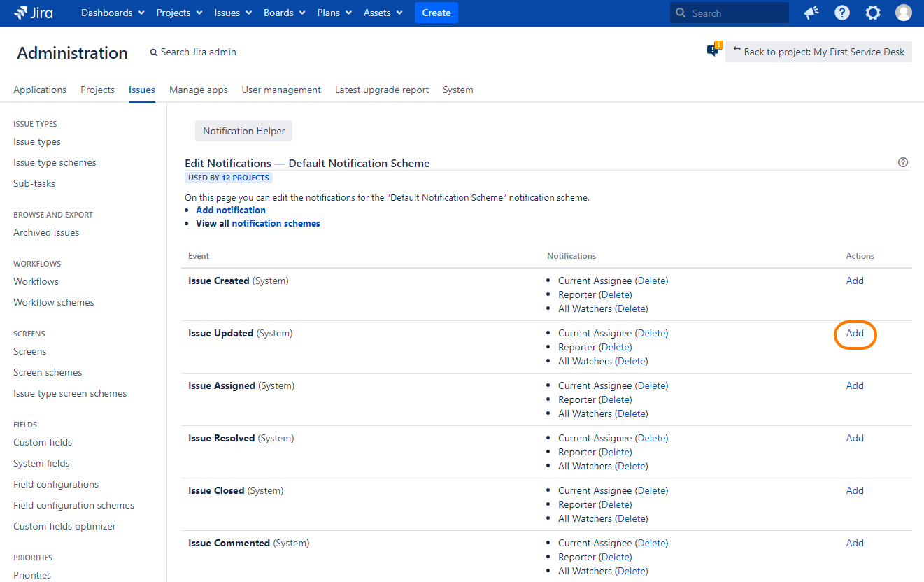Open the notifications megaphone icon

click(x=811, y=13)
